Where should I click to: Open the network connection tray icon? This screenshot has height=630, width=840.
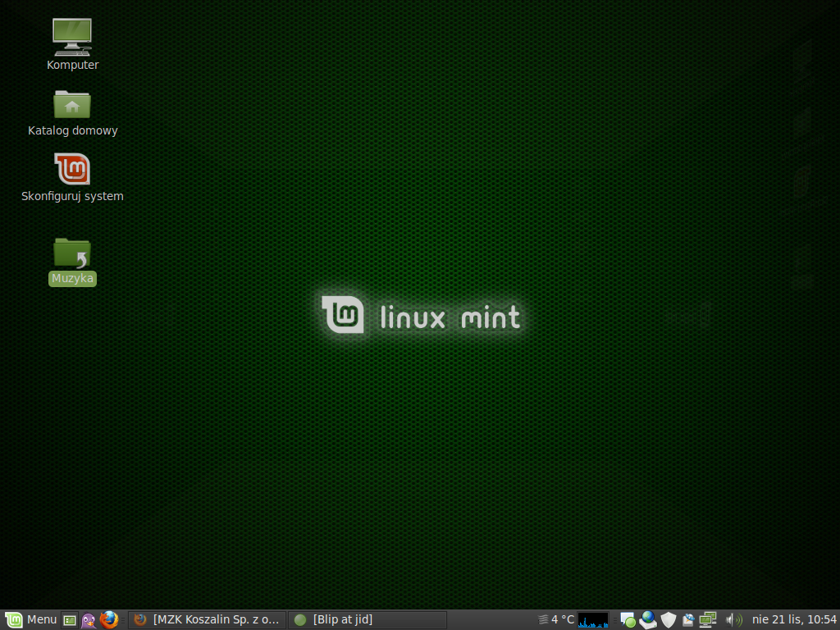(x=707, y=620)
